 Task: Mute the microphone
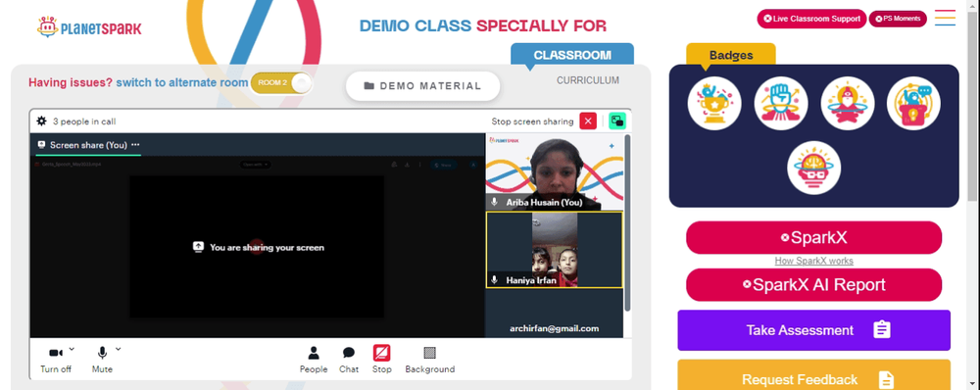coord(102,360)
